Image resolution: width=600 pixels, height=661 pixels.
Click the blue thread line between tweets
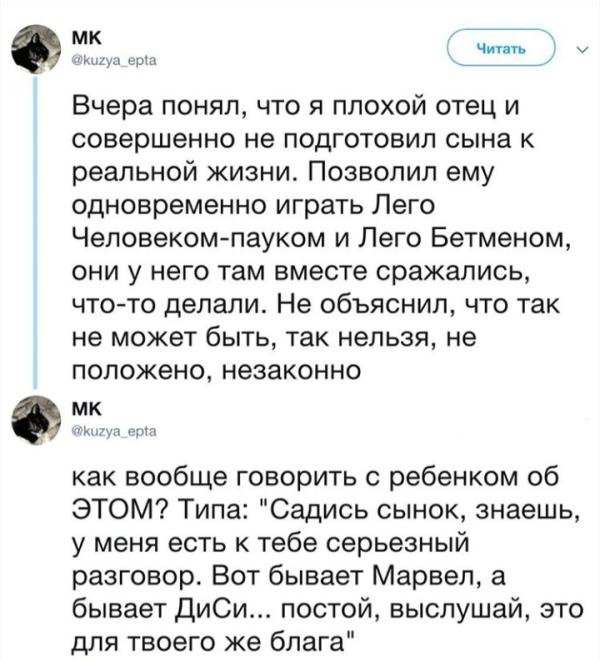click(x=35, y=231)
